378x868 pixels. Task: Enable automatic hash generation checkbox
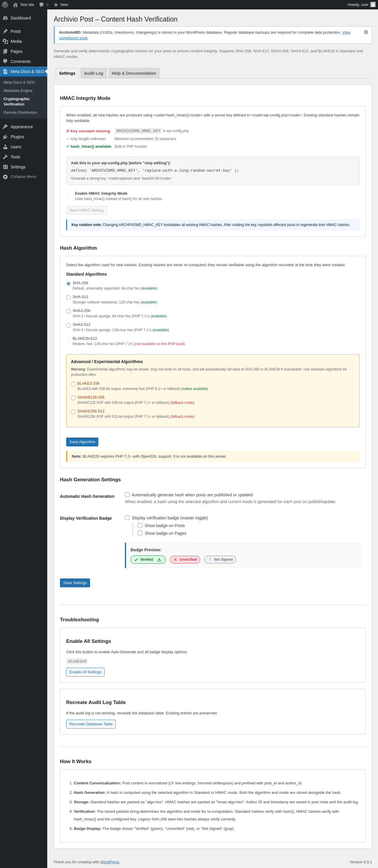tap(127, 495)
